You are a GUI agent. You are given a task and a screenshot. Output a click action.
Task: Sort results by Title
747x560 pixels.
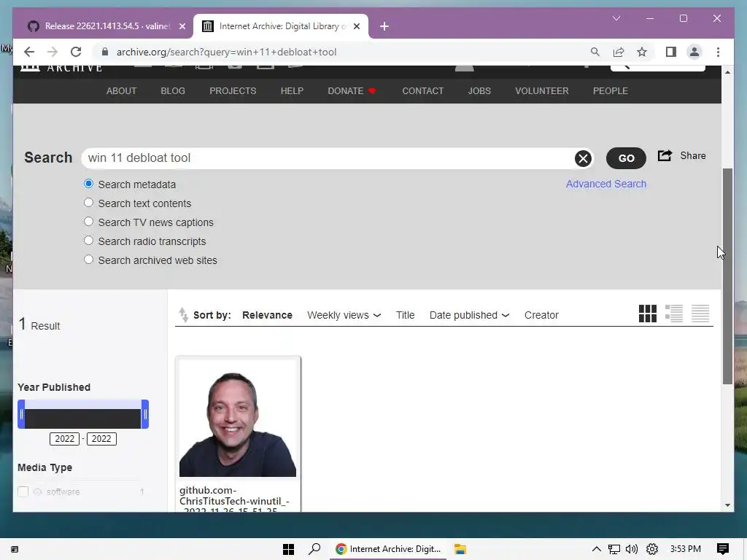pos(406,315)
